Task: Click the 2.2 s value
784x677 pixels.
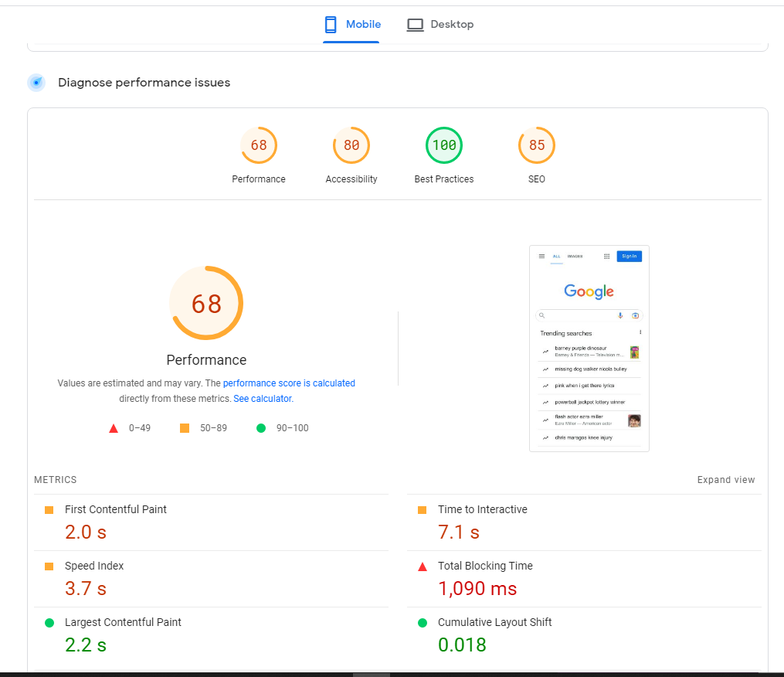Action: pyautogui.click(x=86, y=645)
